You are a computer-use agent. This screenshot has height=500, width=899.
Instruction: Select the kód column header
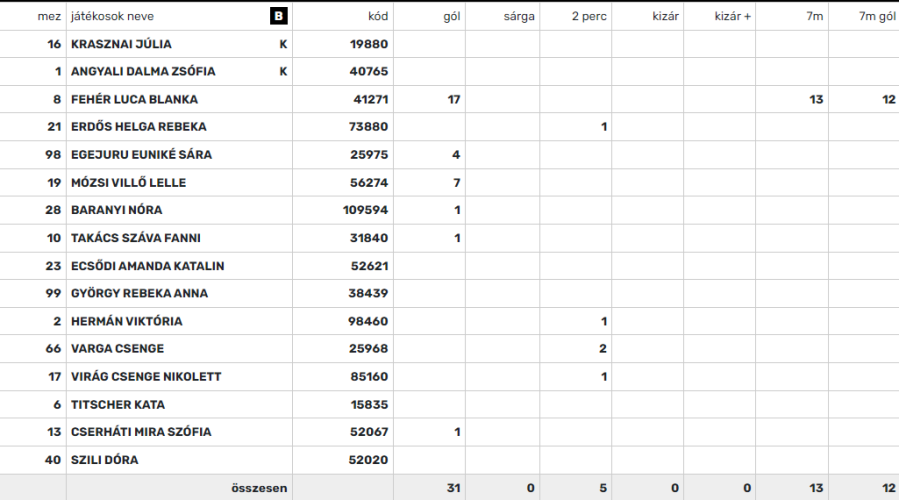click(x=378, y=16)
